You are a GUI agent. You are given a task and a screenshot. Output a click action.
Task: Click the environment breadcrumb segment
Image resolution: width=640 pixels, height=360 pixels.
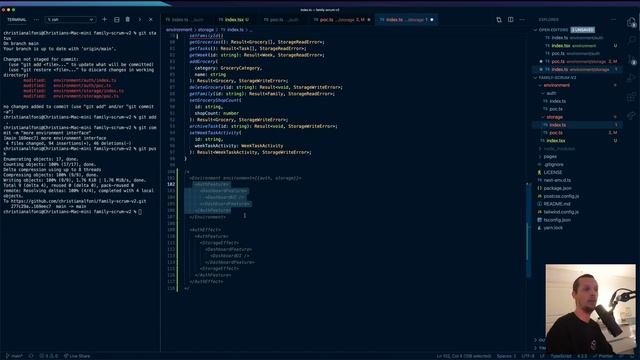pos(179,30)
